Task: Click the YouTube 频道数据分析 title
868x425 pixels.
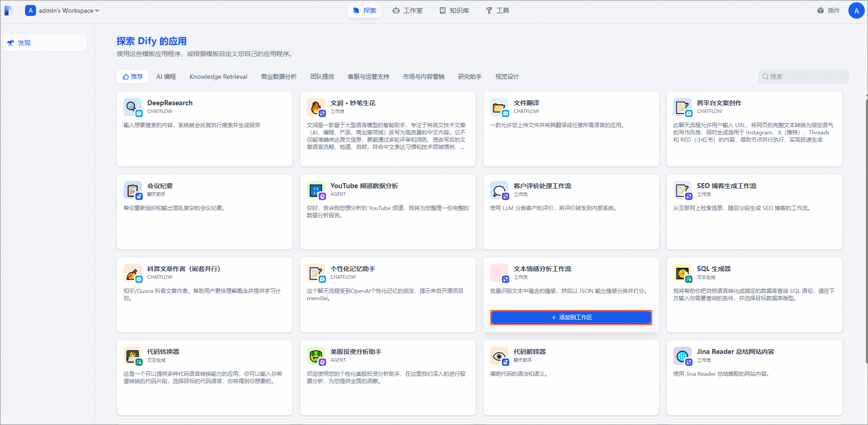Action: pos(364,186)
